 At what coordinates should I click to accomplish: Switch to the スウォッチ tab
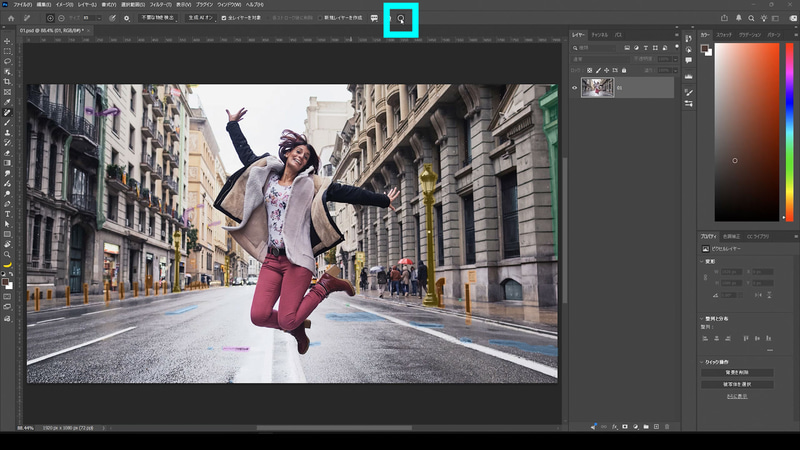coord(723,35)
